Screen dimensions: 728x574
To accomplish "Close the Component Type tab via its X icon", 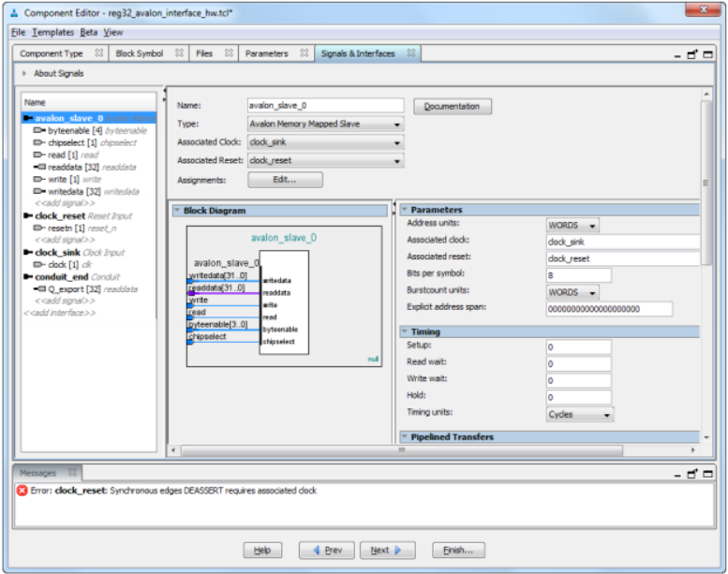I will [x=98, y=52].
